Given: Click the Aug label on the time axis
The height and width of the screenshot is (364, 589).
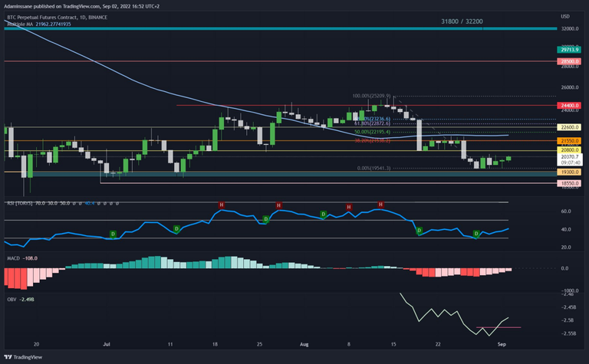Looking at the screenshot, I should tap(304, 344).
